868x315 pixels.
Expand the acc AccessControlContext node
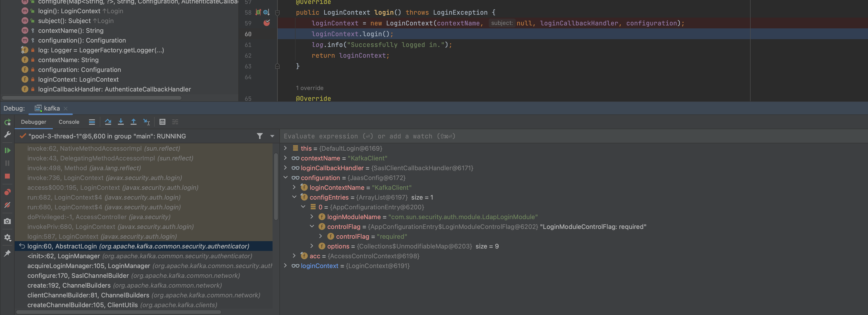tap(294, 256)
